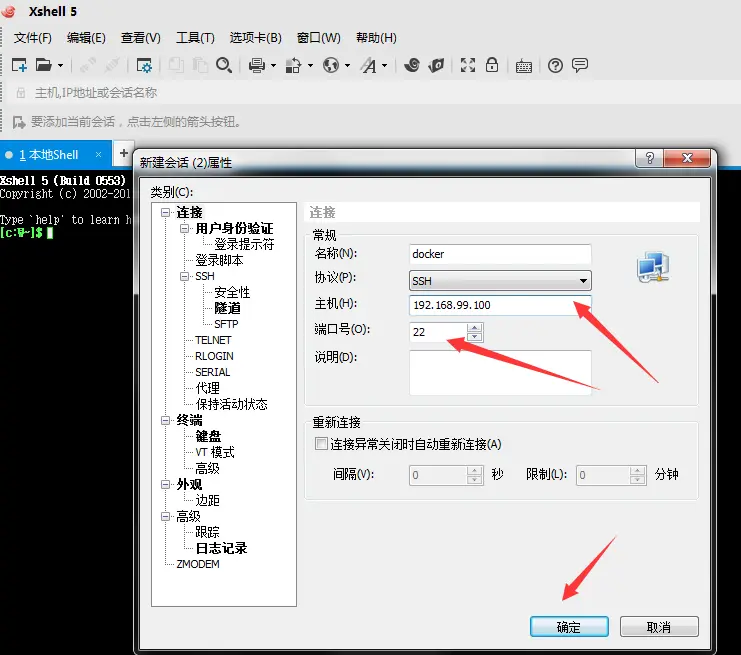Click the Print icon in toolbar
The width and height of the screenshot is (741, 655).
click(257, 65)
